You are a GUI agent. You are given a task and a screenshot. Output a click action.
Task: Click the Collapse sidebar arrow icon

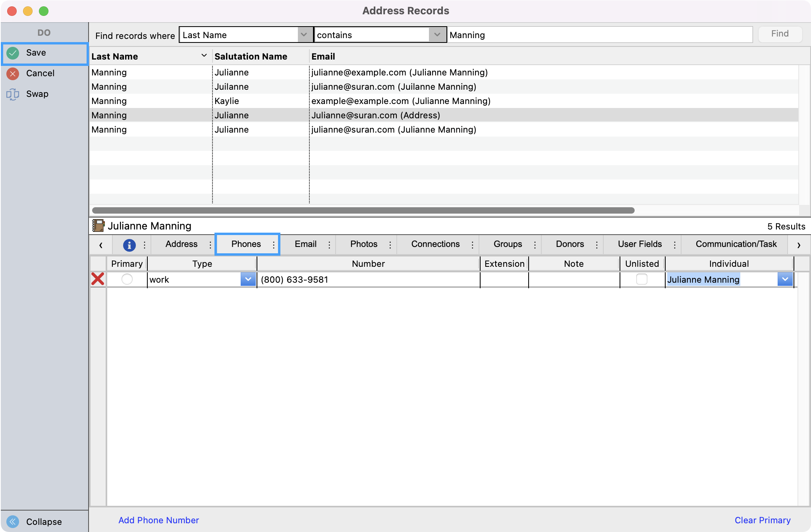[13, 521]
